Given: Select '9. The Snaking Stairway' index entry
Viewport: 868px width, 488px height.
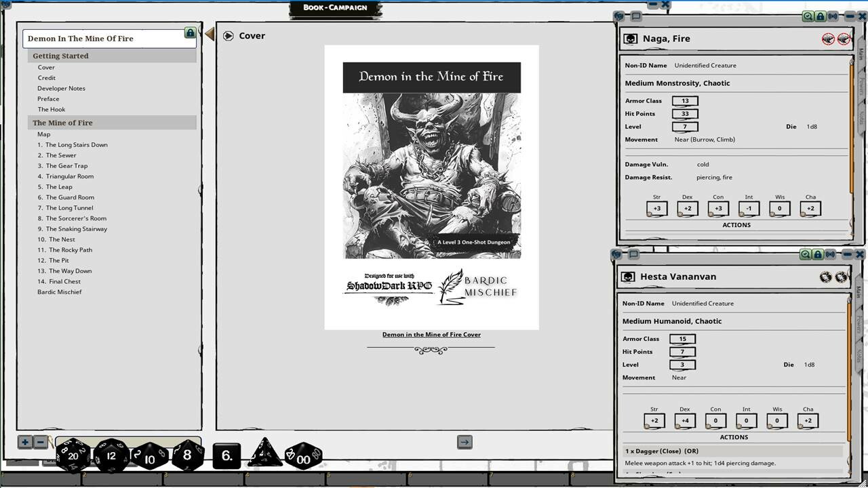Looking at the screenshot, I should pyautogui.click(x=75, y=228).
